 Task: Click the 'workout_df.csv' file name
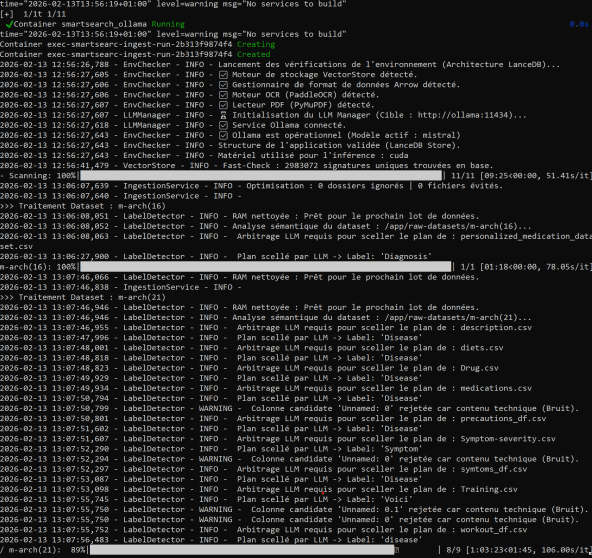point(493,530)
